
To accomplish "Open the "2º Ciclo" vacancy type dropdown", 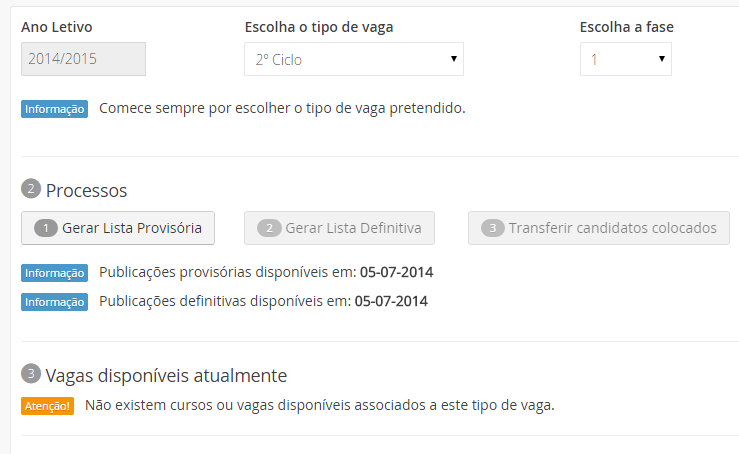I will (x=354, y=60).
